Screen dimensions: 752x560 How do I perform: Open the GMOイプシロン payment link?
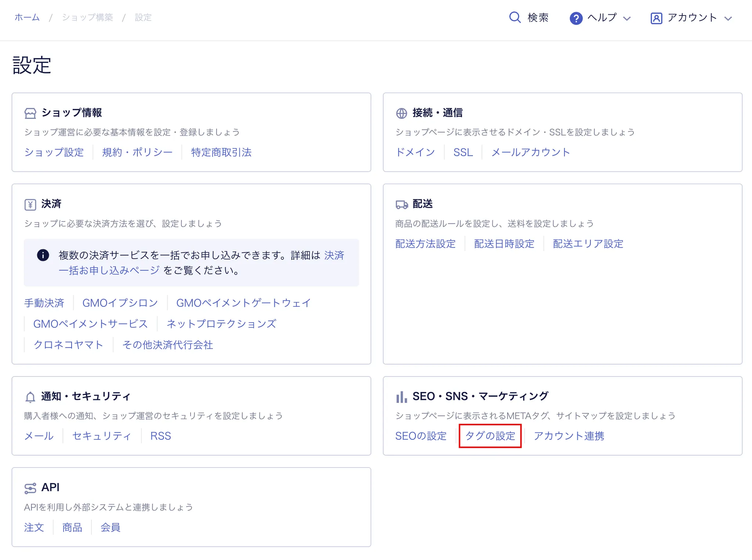coord(120,303)
